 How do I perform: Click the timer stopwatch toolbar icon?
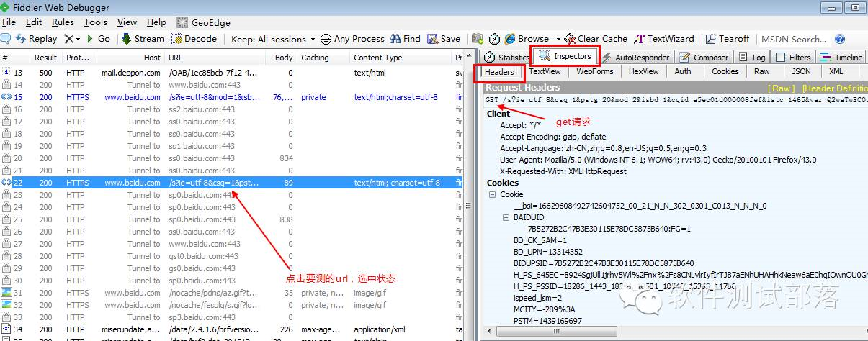(x=494, y=39)
